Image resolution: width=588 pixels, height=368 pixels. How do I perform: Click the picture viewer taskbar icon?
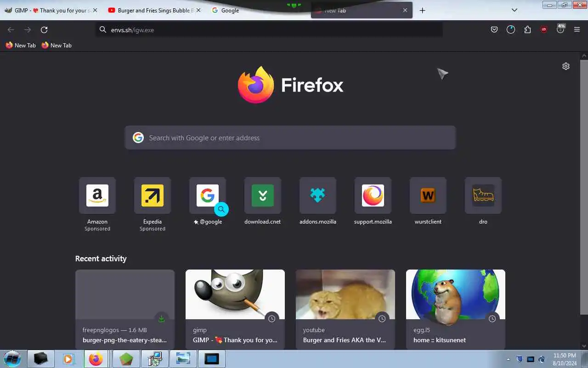click(183, 359)
